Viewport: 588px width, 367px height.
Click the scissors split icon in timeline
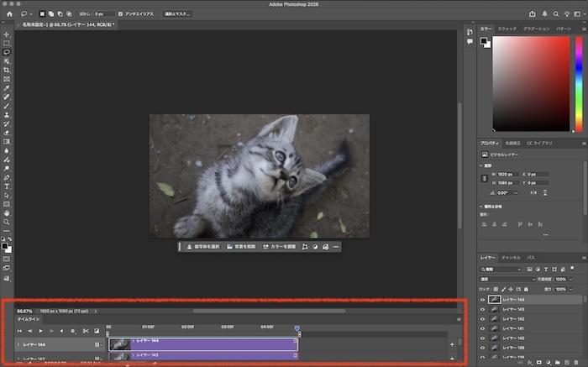pos(85,331)
